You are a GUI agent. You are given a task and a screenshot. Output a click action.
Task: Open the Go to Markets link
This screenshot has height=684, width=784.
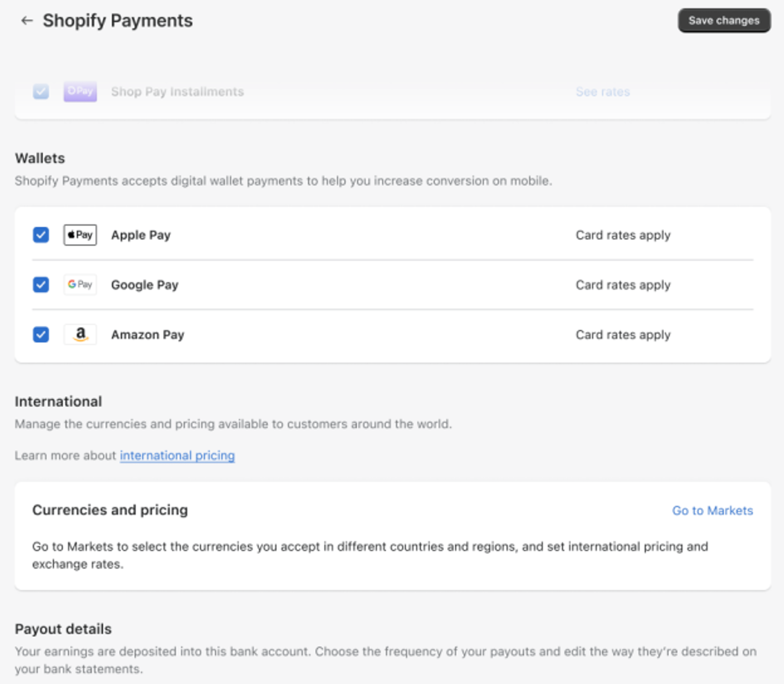pos(712,510)
